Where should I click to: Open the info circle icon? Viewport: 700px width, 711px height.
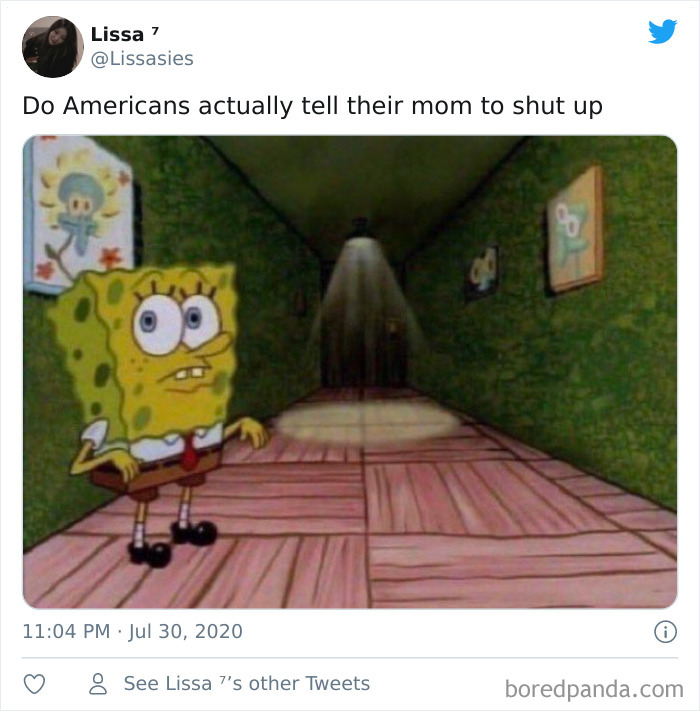665,632
